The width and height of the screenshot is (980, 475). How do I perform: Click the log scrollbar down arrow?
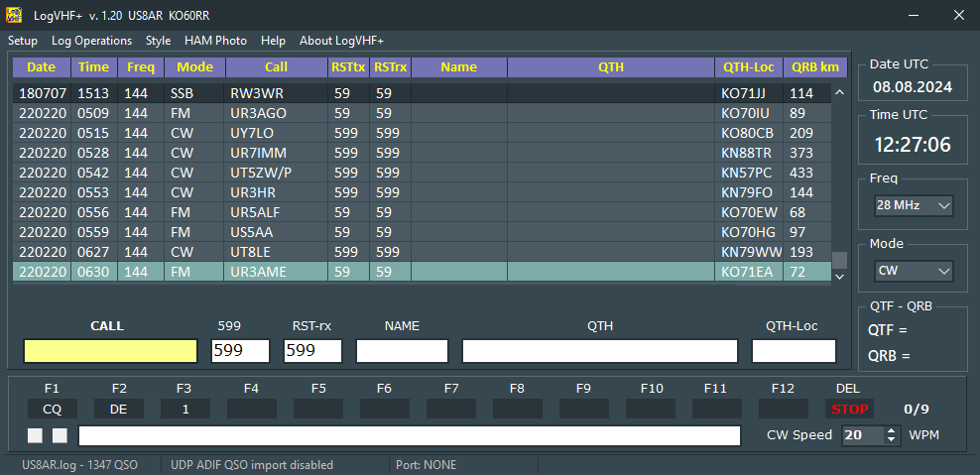839,276
